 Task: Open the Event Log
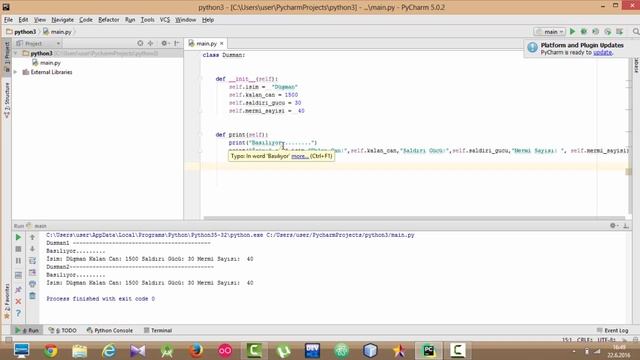613,330
